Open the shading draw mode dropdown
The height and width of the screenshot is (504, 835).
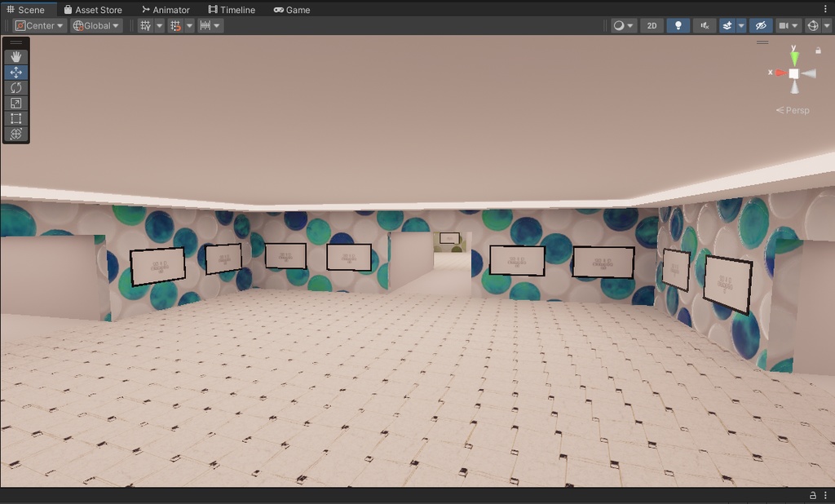pos(623,25)
